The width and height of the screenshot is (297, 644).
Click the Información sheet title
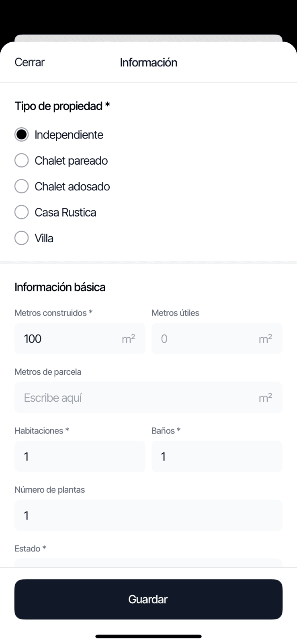tap(148, 62)
